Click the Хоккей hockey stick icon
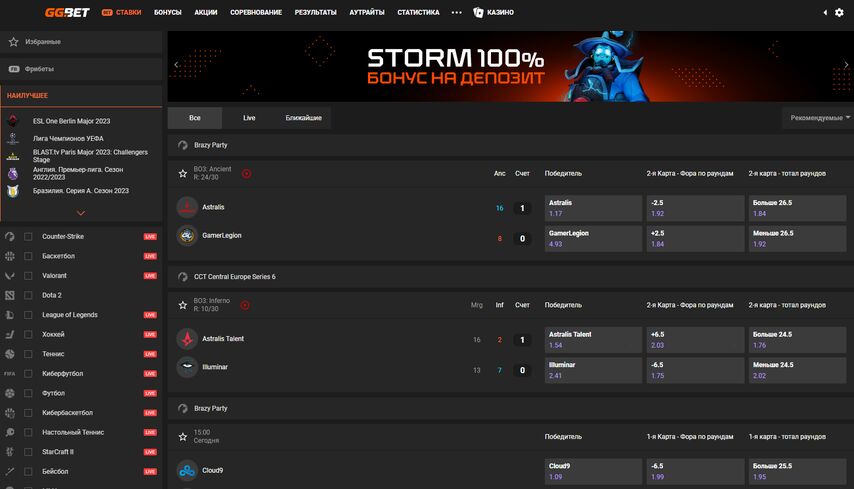Screen dimensions: 854x489 point(10,334)
